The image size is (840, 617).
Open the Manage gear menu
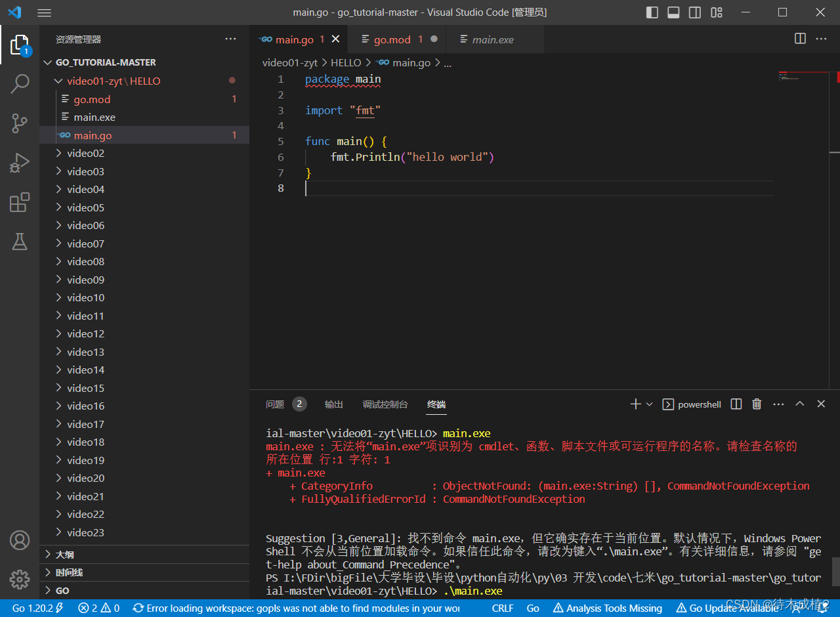point(20,579)
